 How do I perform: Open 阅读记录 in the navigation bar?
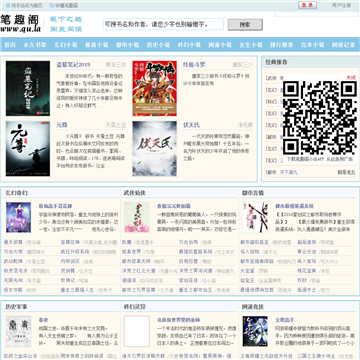[x=343, y=45]
